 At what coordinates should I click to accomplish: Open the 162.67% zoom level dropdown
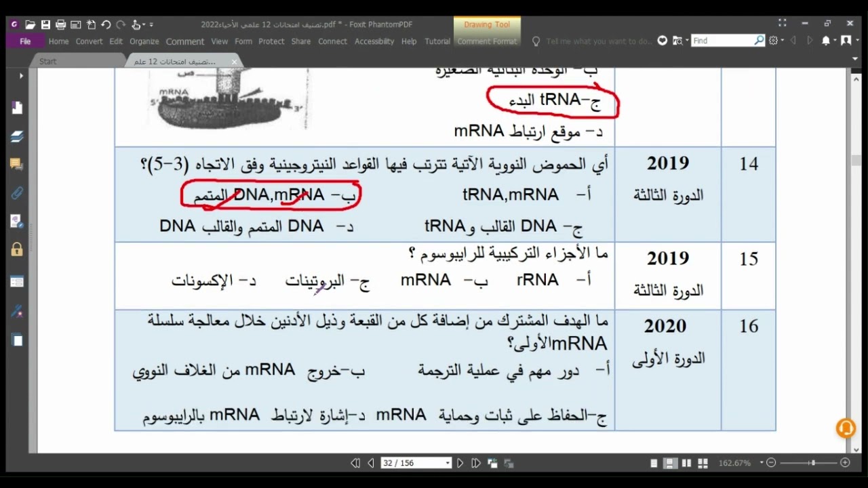(x=762, y=463)
